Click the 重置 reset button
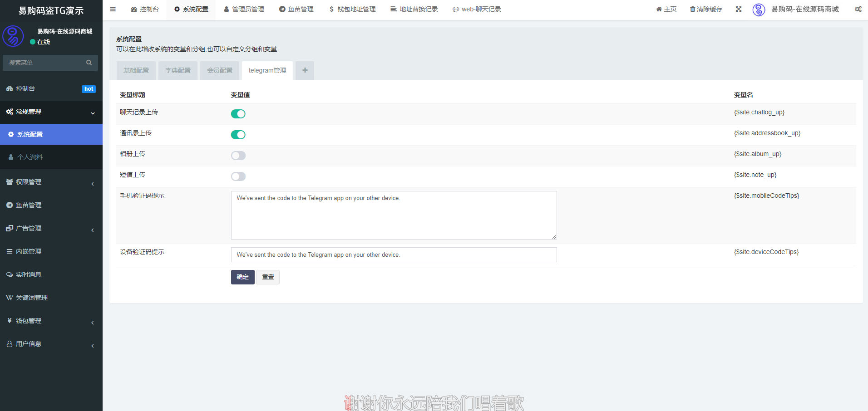Screen dimensions: 868x411 268,277
